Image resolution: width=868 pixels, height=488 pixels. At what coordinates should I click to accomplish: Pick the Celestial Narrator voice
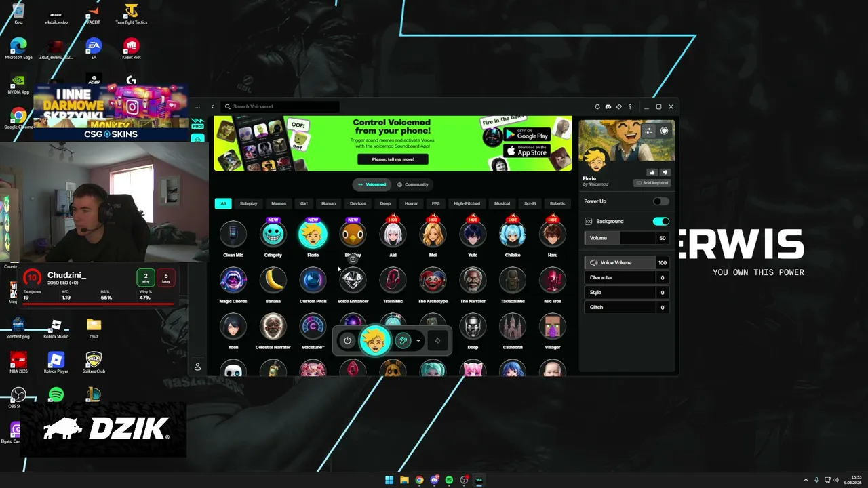273,327
